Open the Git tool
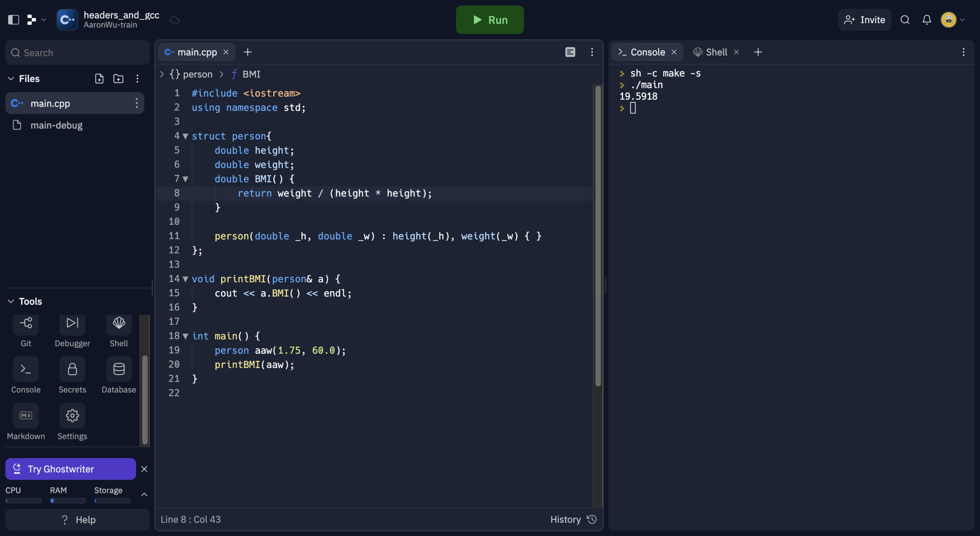The image size is (980, 536). (x=26, y=324)
